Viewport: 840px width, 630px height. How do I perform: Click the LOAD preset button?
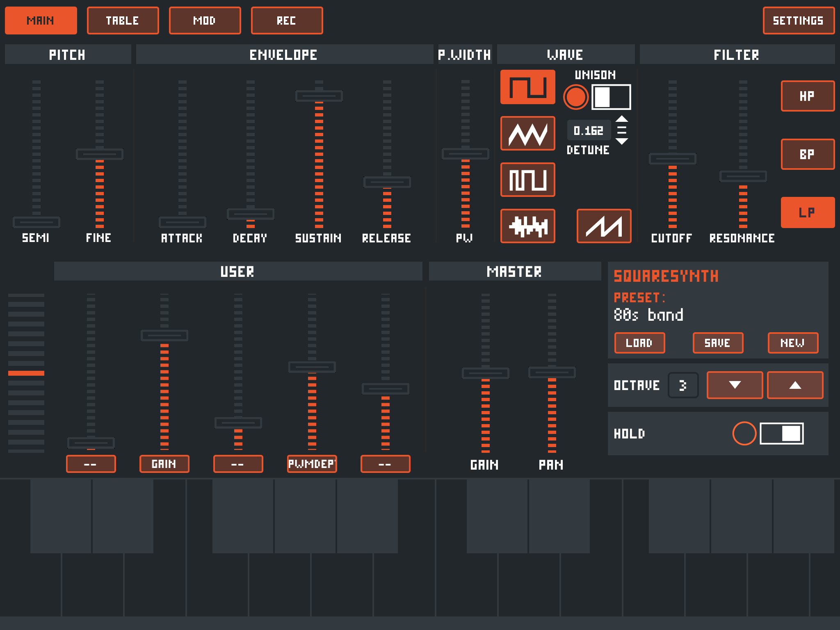pos(639,343)
